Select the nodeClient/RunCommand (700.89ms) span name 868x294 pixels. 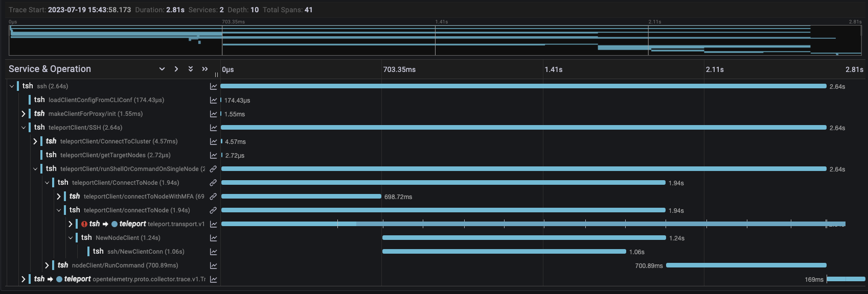click(x=125, y=265)
